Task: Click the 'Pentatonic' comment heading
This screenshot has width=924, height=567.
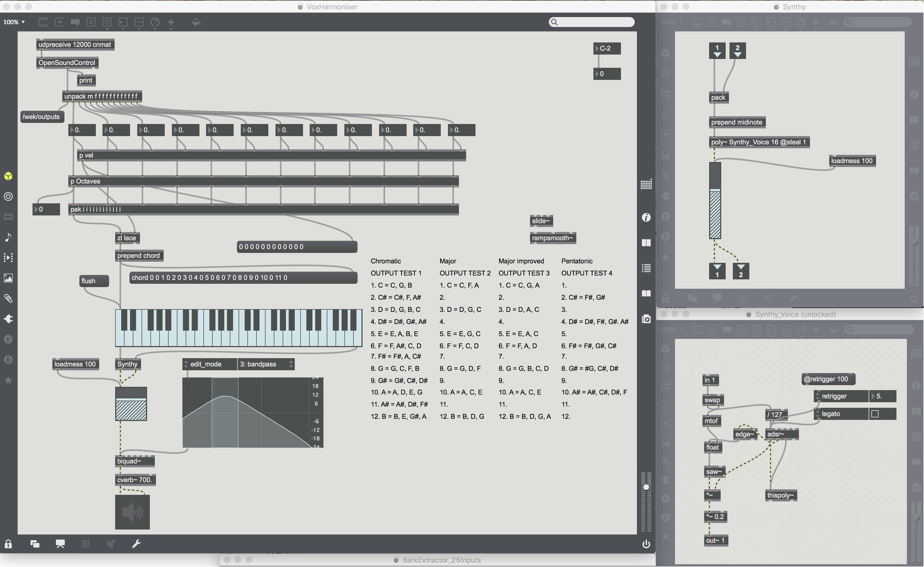Action: [577, 261]
